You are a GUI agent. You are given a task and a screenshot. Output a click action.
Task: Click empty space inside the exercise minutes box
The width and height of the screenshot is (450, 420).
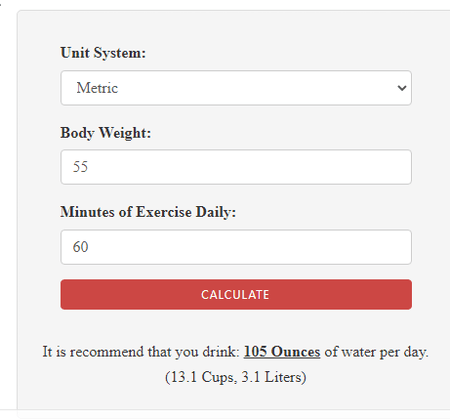point(250,247)
